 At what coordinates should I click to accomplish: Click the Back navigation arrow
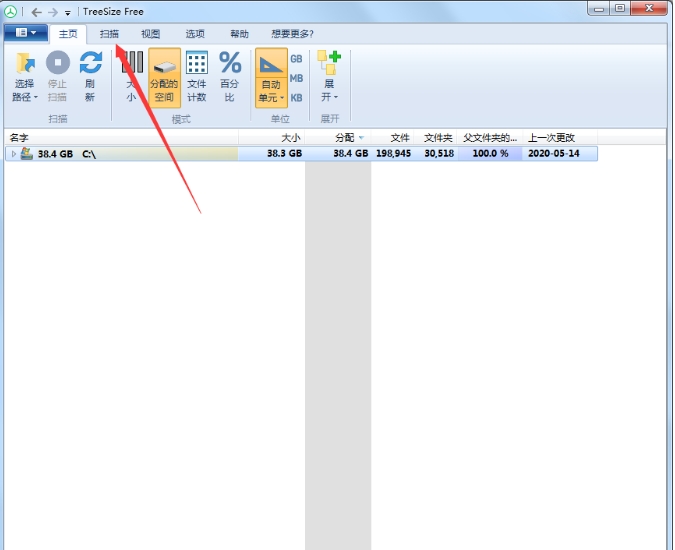pos(37,12)
